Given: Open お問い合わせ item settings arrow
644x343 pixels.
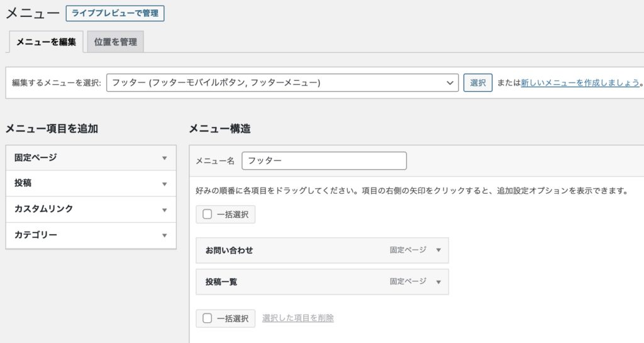Looking at the screenshot, I should (438, 250).
